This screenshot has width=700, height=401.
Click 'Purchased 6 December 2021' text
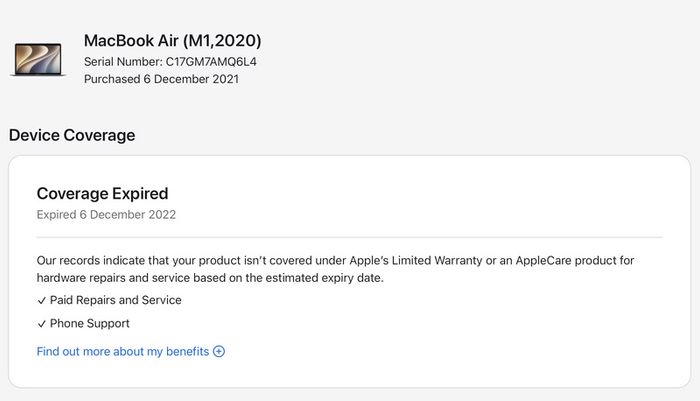tap(161, 79)
